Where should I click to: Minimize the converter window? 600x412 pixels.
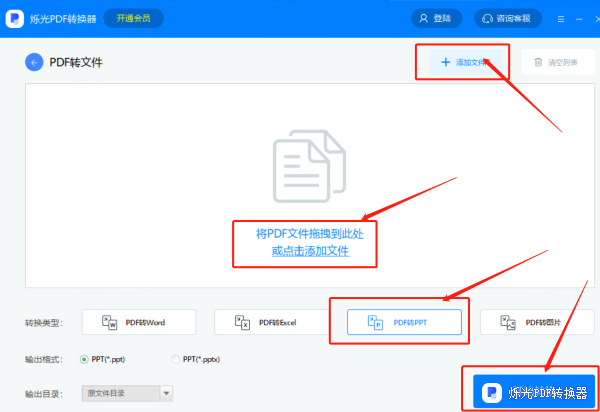pos(579,19)
